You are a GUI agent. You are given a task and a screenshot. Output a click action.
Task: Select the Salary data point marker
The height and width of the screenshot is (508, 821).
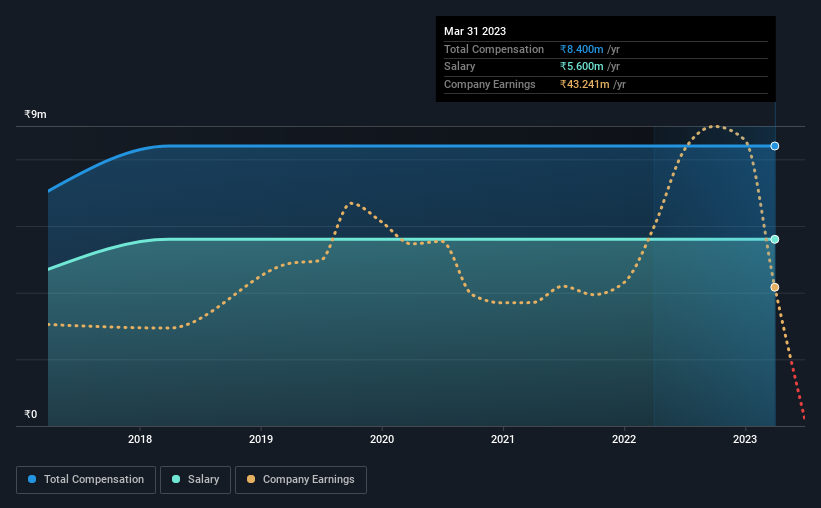[774, 239]
